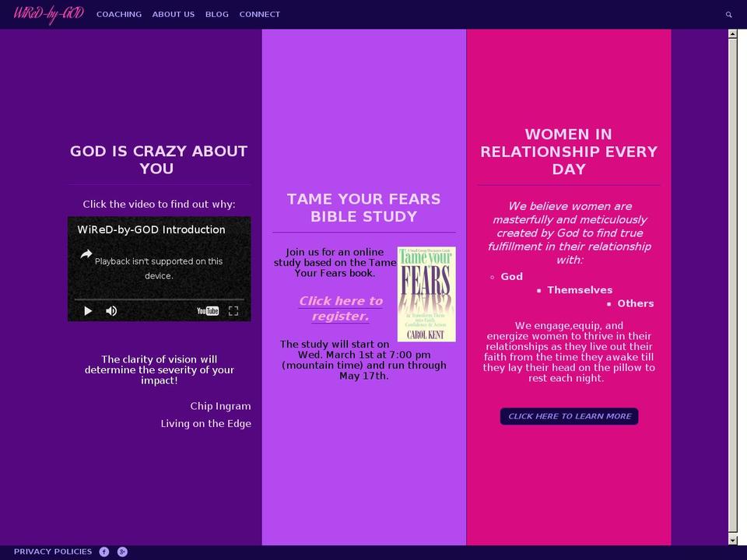
Task: Open the search magnifier icon
Action: click(728, 15)
